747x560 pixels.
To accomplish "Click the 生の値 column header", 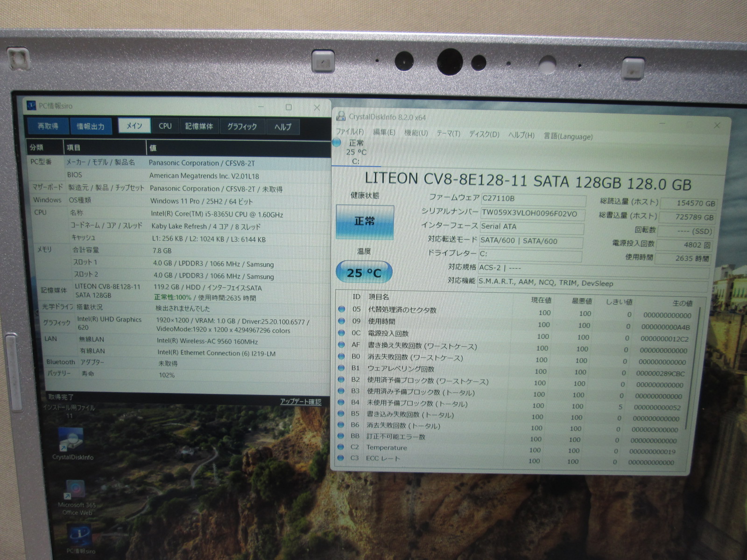I will [x=683, y=303].
